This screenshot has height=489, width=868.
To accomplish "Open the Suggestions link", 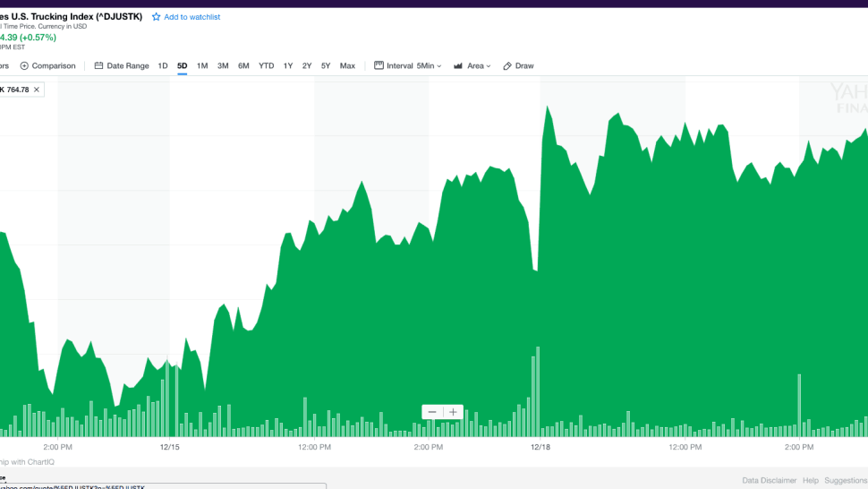I will (846, 480).
